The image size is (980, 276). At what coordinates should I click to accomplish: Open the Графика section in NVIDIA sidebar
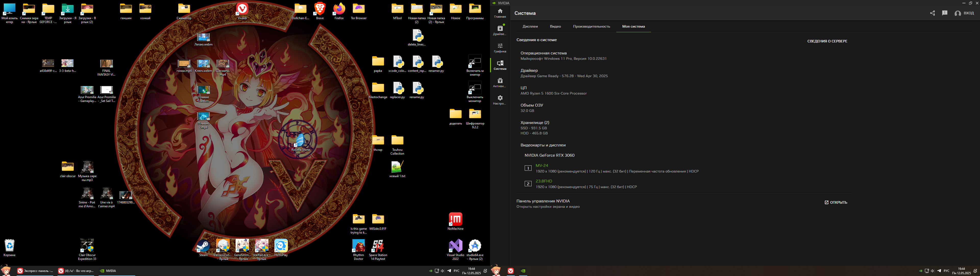click(x=500, y=48)
